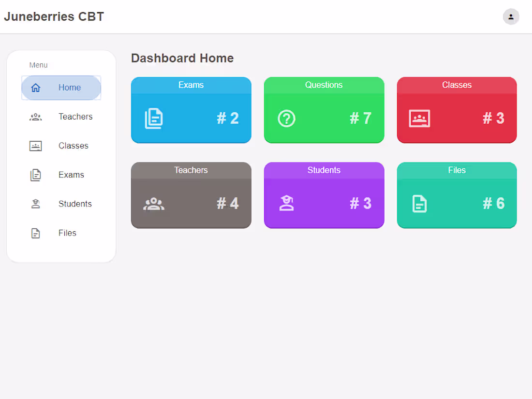
Task: Click the student icon on the purple card
Action: [x=286, y=203]
